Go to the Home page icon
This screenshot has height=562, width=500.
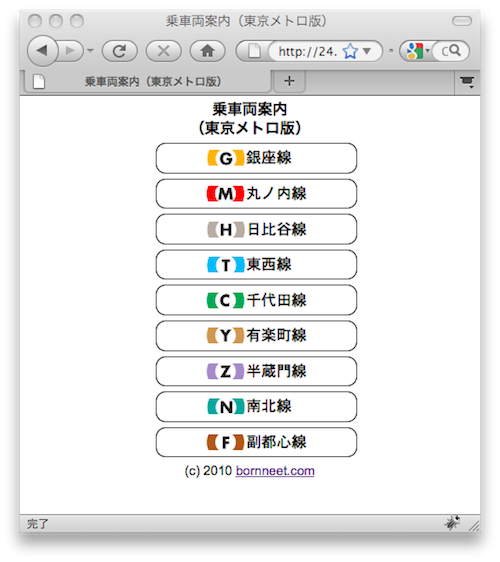(x=207, y=51)
